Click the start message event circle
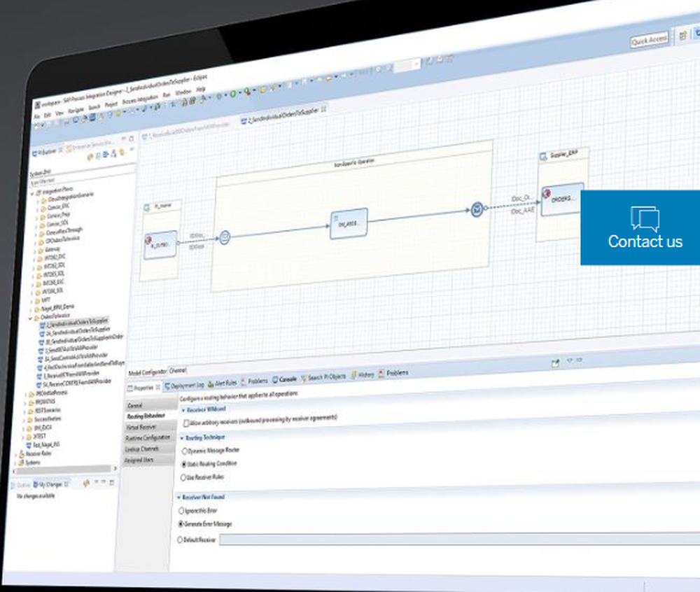700x592 pixels. [x=225, y=237]
